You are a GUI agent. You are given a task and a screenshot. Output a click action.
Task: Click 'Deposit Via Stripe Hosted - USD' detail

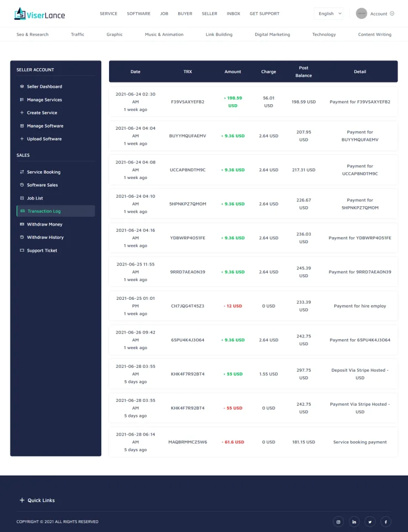coord(360,374)
